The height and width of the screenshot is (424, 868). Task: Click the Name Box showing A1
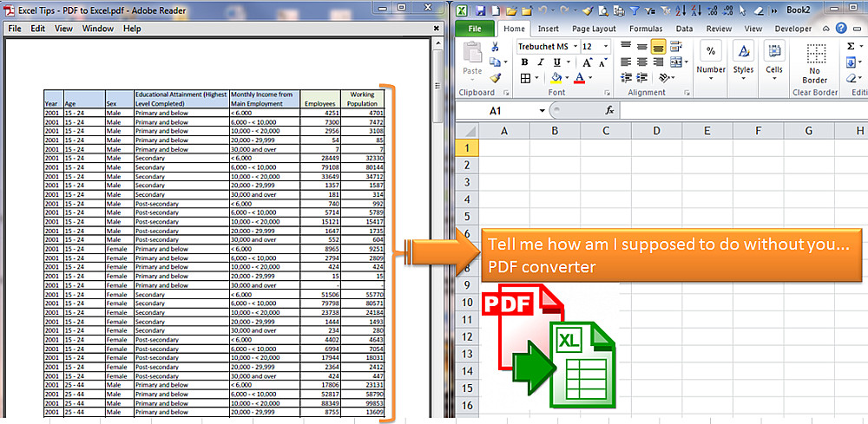[496, 111]
